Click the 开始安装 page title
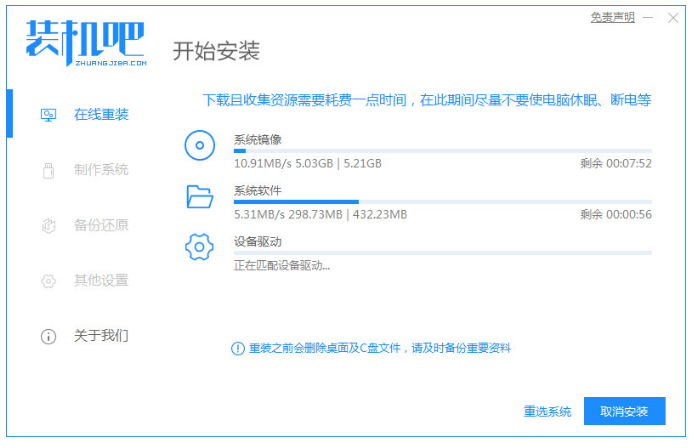Screen dimensions: 694x448 (x=216, y=51)
